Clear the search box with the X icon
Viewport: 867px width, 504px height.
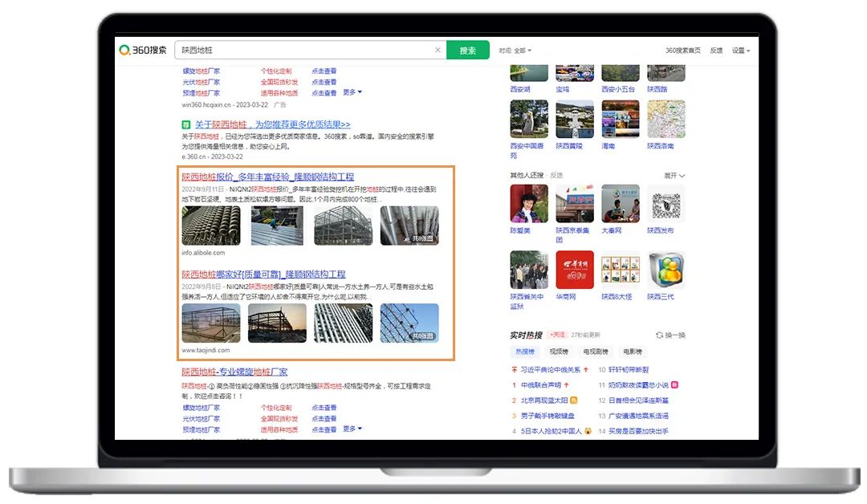[438, 50]
